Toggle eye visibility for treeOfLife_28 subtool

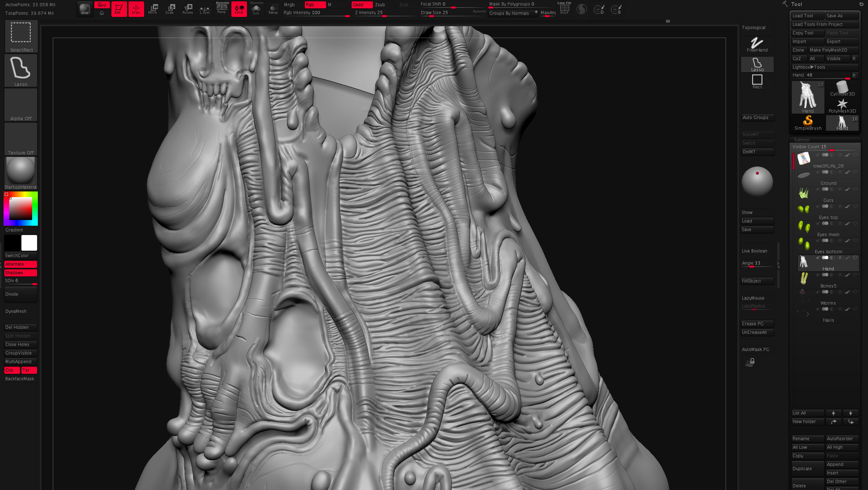(x=855, y=155)
